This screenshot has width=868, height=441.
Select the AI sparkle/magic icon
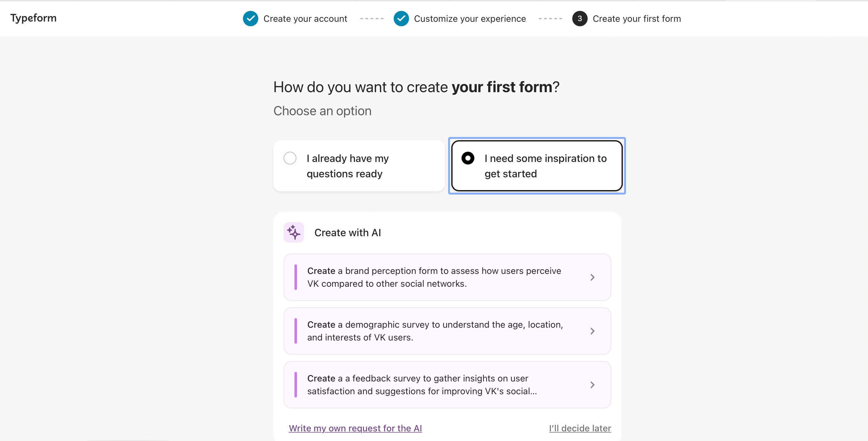coord(293,232)
